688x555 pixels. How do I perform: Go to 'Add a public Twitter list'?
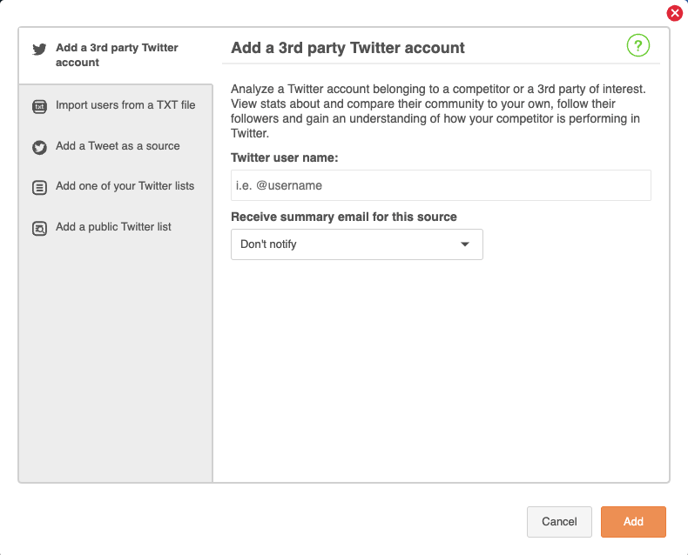coord(116,227)
